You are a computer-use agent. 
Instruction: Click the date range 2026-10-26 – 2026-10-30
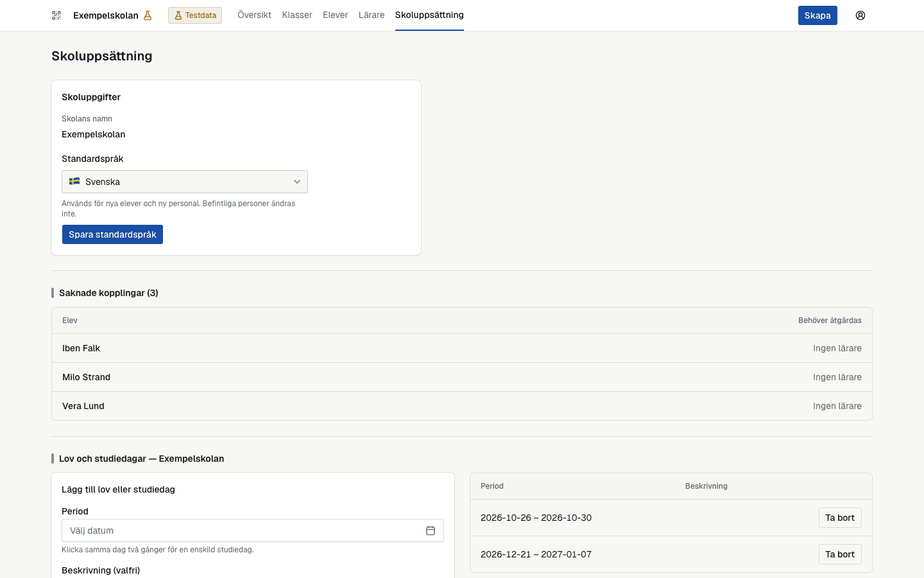pyautogui.click(x=536, y=518)
